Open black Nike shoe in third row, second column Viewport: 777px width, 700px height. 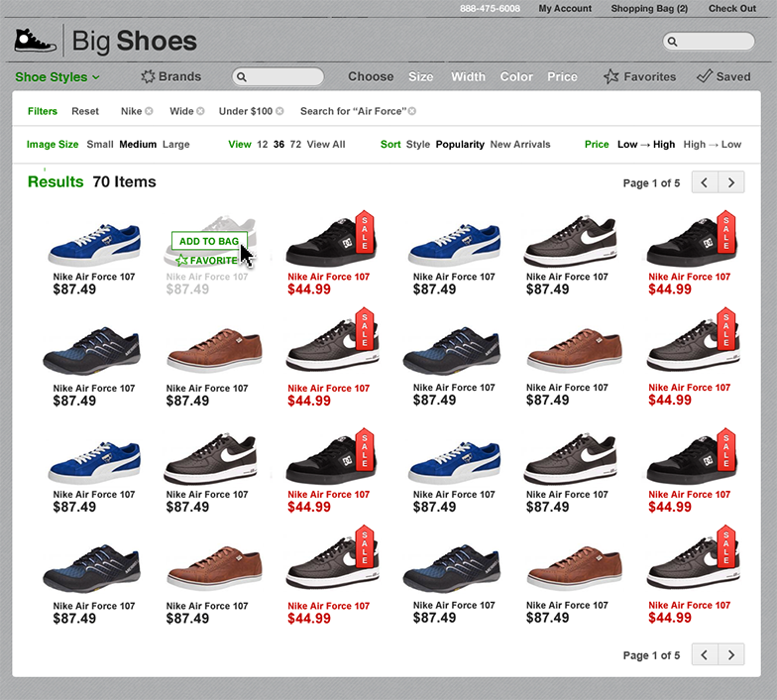pyautogui.click(x=210, y=459)
